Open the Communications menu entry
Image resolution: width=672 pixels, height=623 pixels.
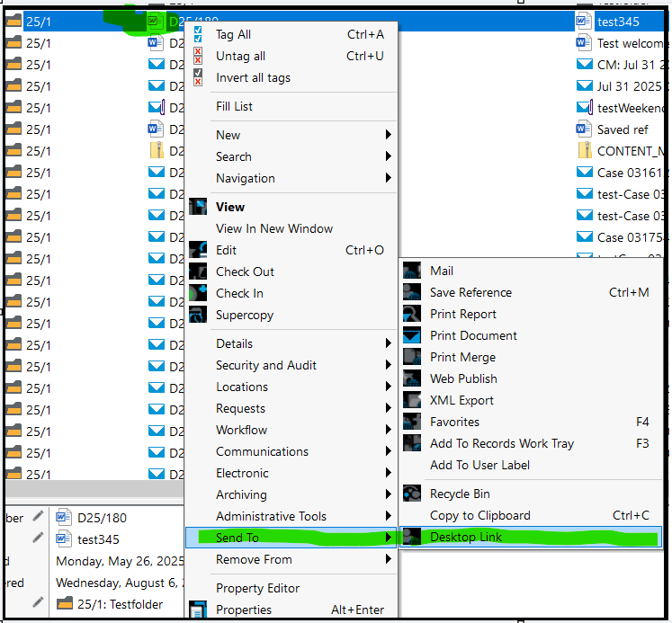[x=291, y=451]
